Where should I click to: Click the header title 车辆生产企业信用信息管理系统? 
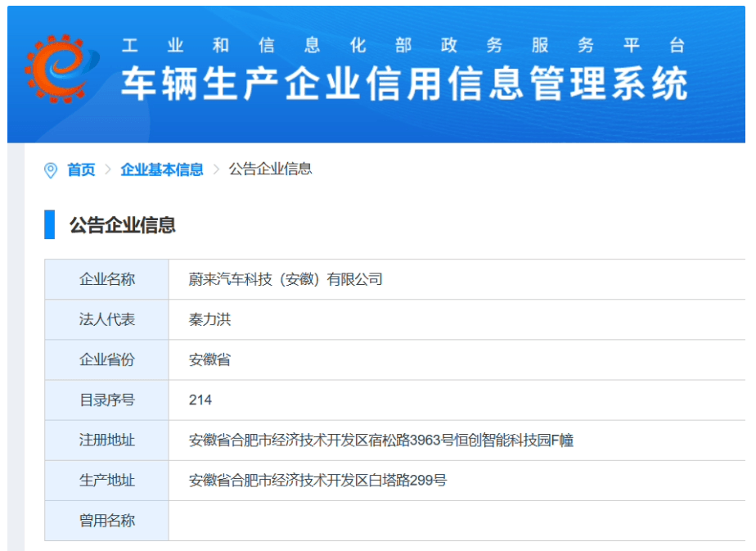click(x=404, y=84)
